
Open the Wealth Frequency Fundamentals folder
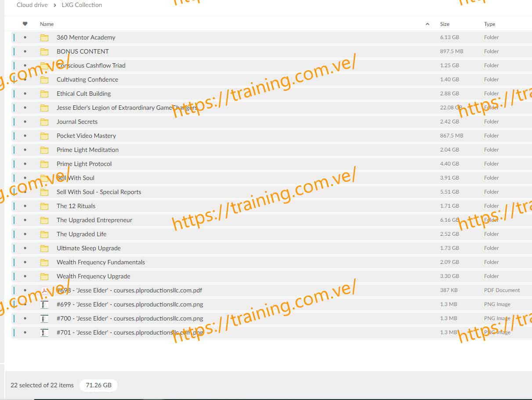point(101,262)
